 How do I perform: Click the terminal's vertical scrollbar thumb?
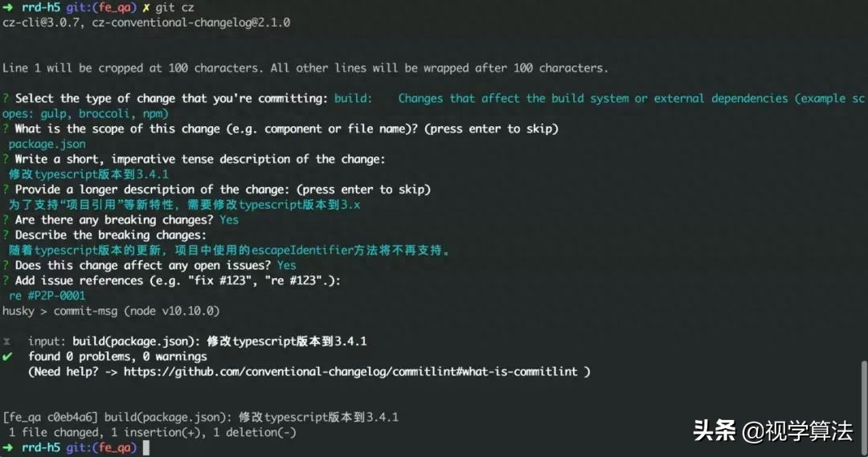pyautogui.click(x=864, y=407)
